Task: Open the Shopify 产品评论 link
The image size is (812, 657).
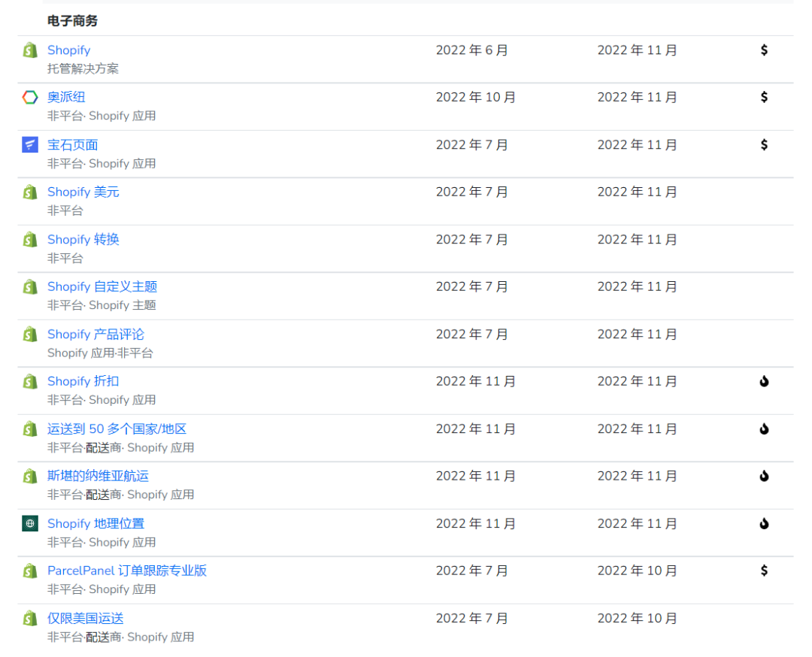Action: pyautogui.click(x=95, y=335)
